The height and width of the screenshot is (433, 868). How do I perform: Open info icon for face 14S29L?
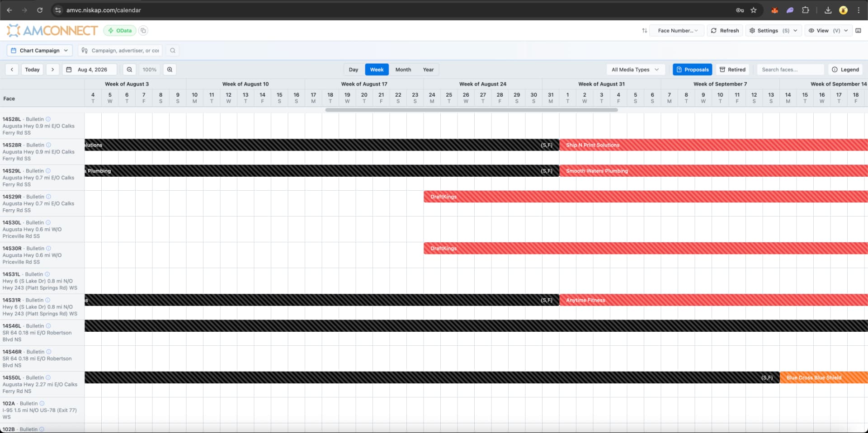coord(48,171)
